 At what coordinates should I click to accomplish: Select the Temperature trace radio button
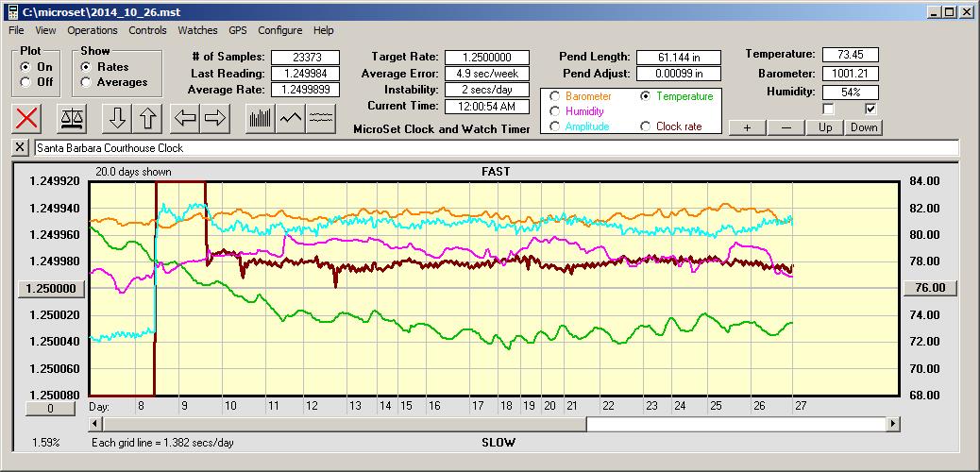coord(645,96)
